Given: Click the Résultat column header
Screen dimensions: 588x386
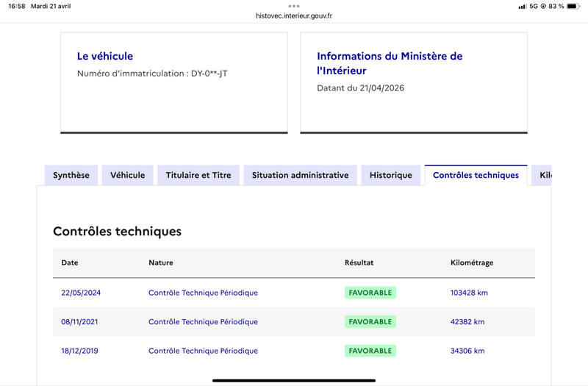Looking at the screenshot, I should (359, 262).
